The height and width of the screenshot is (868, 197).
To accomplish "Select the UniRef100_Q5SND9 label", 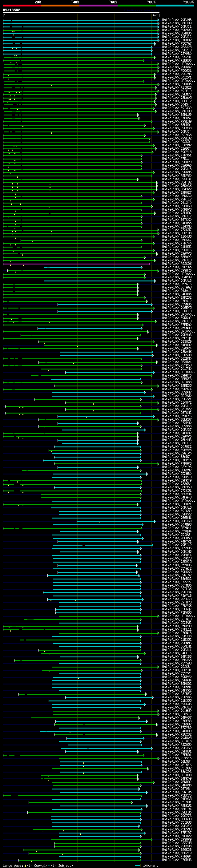I will [177, 328].
